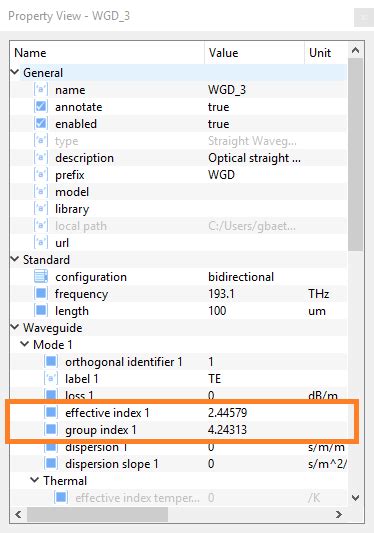Click the number icon beside frequency
374x533 pixels.
pyautogui.click(x=41, y=293)
